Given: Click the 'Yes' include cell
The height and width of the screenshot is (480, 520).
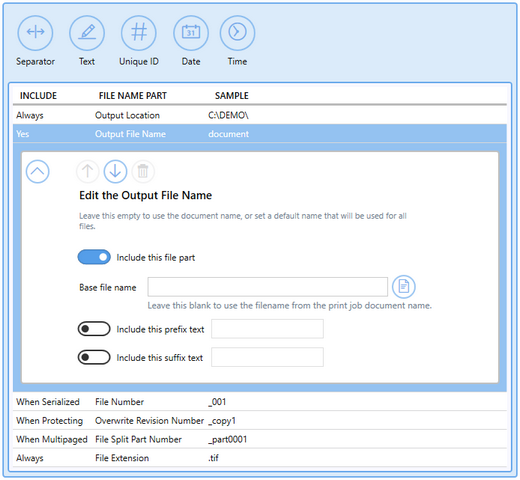Looking at the screenshot, I should pos(23,134).
